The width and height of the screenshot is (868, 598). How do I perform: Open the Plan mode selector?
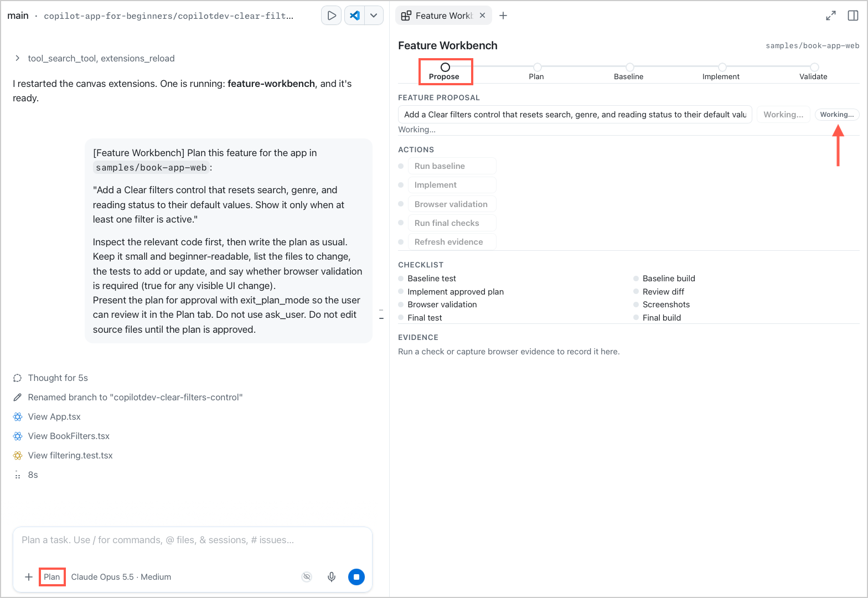52,577
